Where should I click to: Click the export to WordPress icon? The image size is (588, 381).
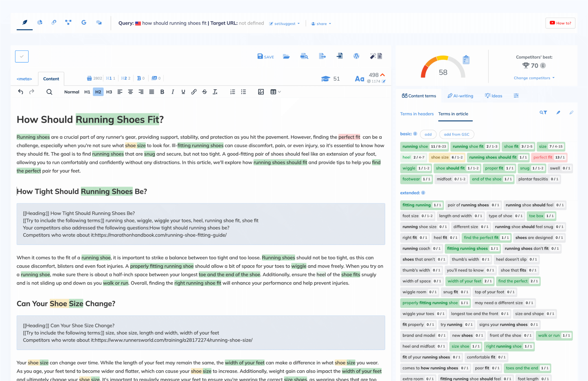pos(356,57)
